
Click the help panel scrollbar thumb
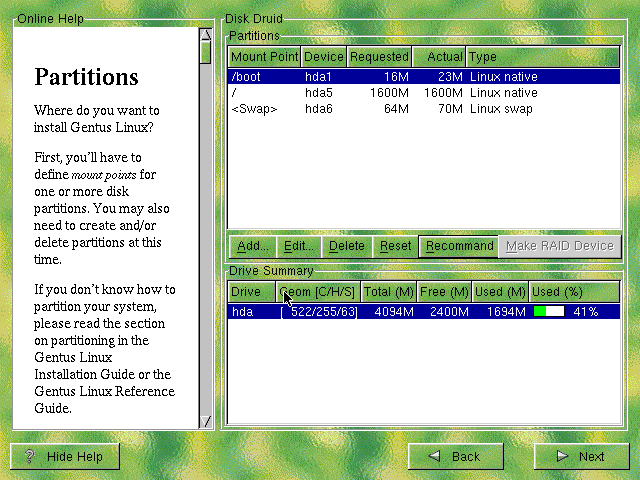(206, 52)
